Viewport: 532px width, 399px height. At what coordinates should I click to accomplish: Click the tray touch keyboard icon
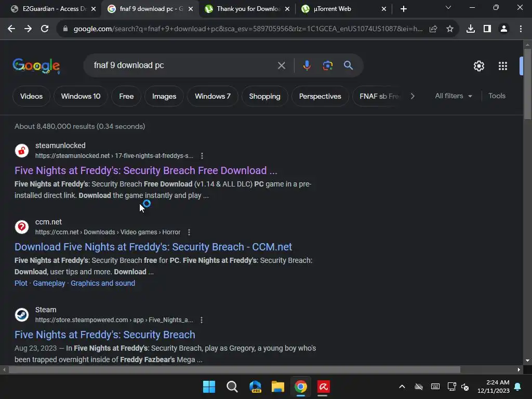point(435,387)
